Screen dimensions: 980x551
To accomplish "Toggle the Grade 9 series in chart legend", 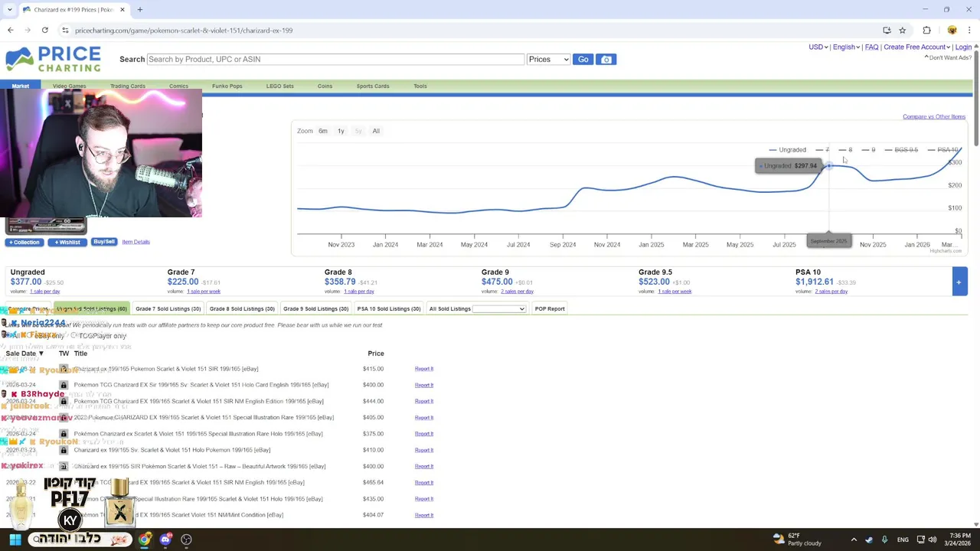I will 868,150.
